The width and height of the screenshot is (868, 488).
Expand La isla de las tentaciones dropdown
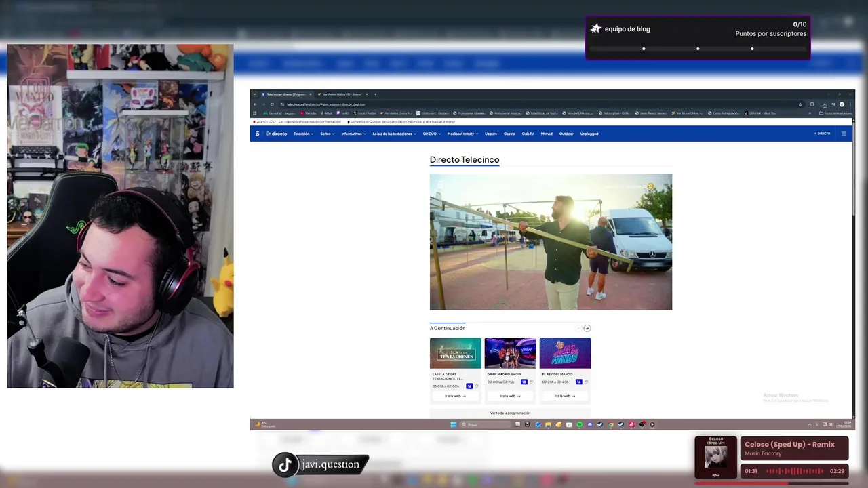395,134
